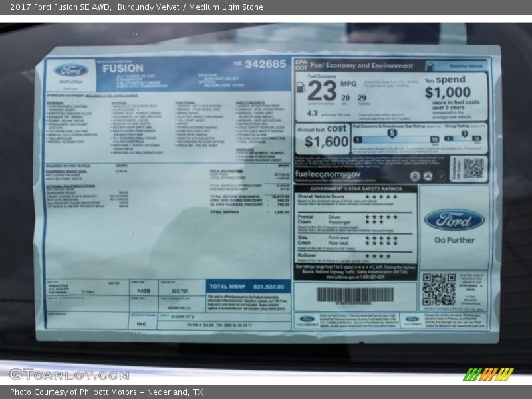Click the Total MSRP $31,530.00 box

point(248,286)
